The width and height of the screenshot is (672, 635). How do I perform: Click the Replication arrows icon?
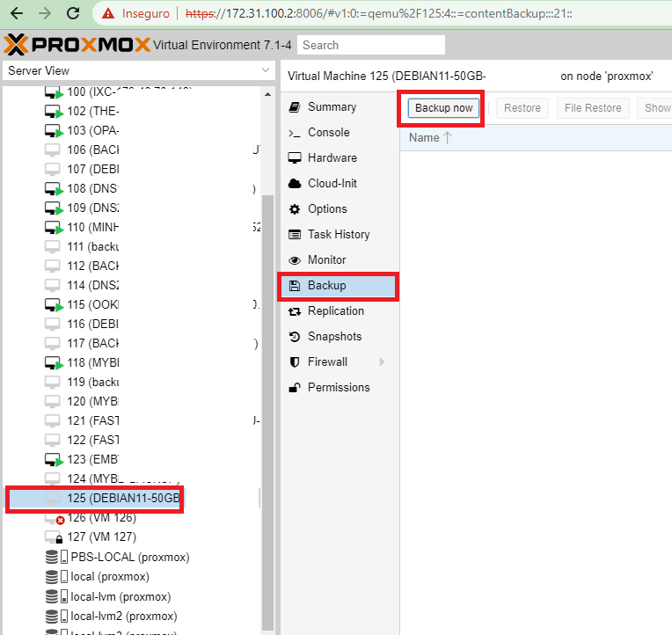[x=295, y=311]
